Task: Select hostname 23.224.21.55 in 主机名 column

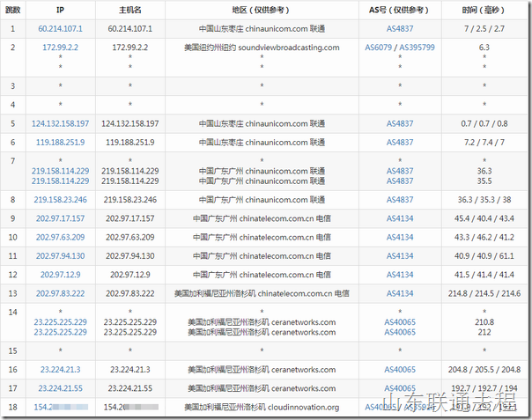Action: [x=130, y=388]
